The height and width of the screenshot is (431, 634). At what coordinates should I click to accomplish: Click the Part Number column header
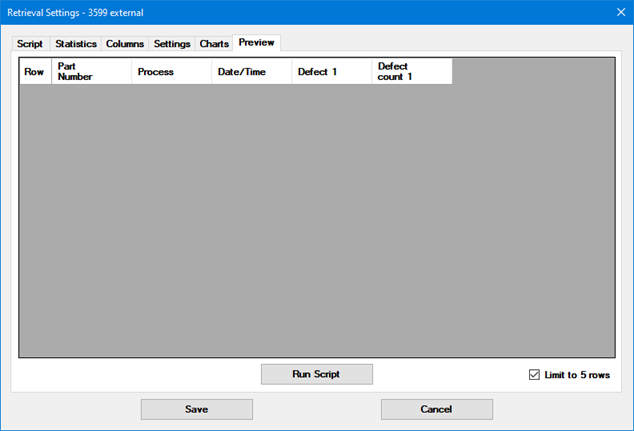91,72
